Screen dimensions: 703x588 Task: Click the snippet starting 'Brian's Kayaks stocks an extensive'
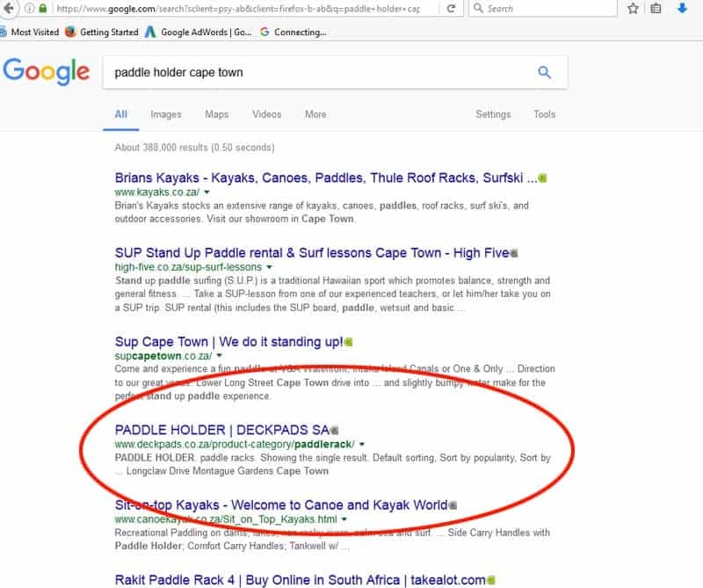(322, 212)
